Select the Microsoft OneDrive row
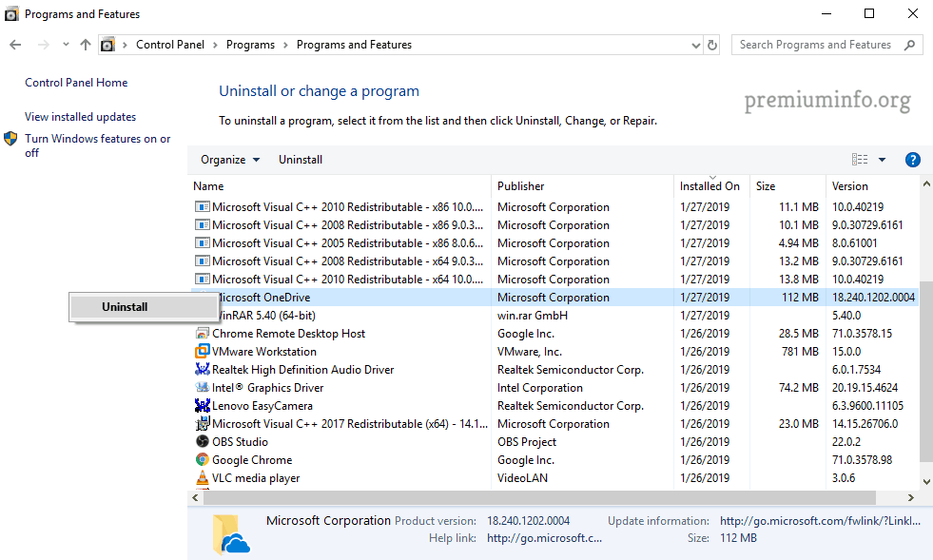The image size is (933, 560). 554,297
